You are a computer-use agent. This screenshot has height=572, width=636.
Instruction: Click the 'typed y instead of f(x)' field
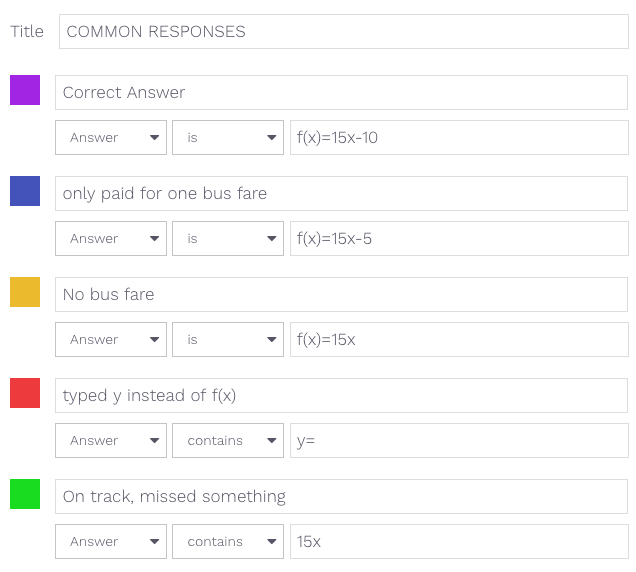342,396
